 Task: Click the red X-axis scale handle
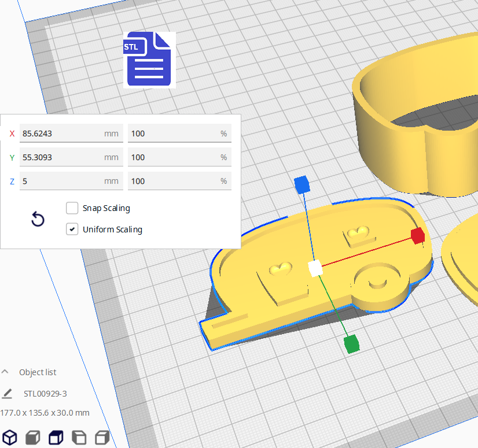[417, 235]
